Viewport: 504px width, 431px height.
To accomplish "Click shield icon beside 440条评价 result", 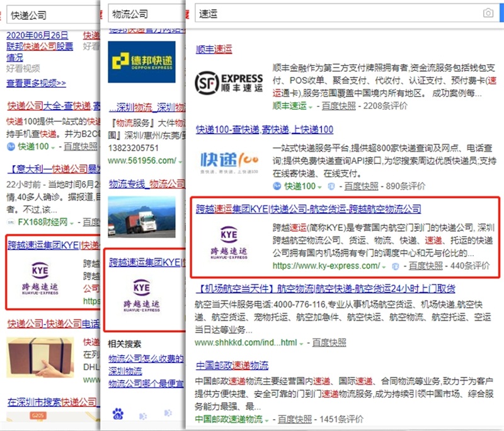I will [396, 266].
